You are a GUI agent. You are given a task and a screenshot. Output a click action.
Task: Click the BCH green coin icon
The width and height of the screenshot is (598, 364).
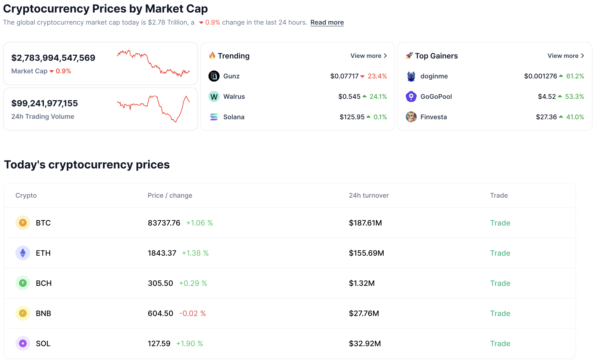(23, 283)
